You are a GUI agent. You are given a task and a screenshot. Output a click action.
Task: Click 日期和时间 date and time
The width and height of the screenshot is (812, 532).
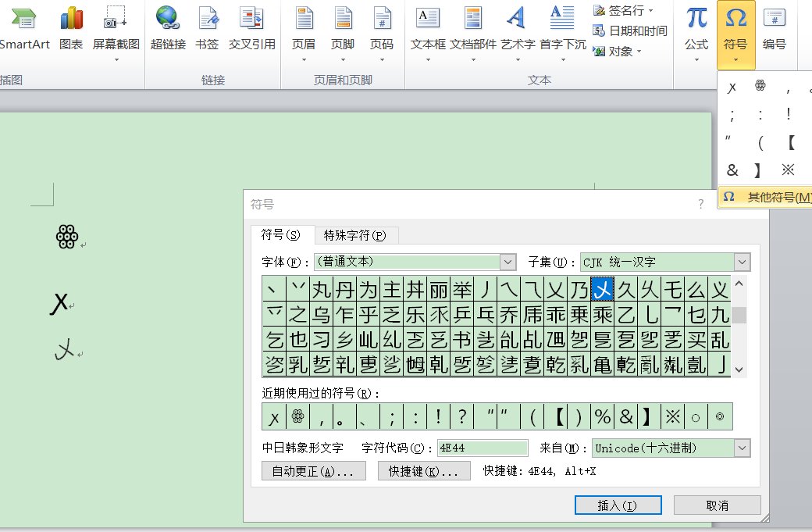point(630,30)
